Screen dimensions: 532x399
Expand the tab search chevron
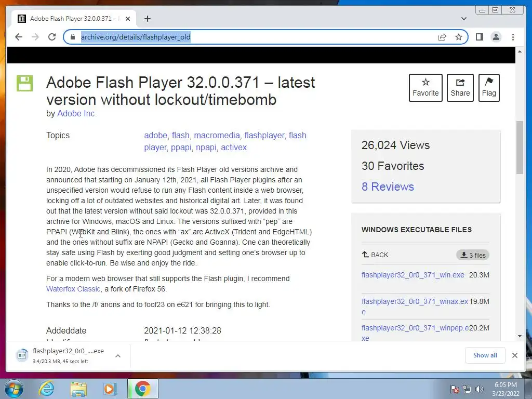(x=464, y=19)
